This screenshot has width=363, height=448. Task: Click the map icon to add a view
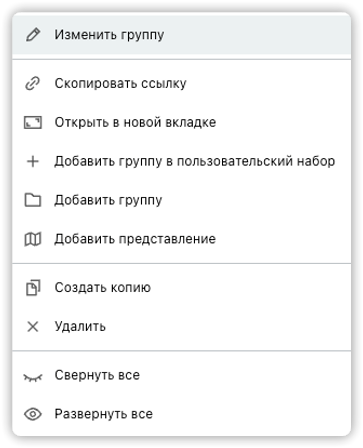coord(33,239)
